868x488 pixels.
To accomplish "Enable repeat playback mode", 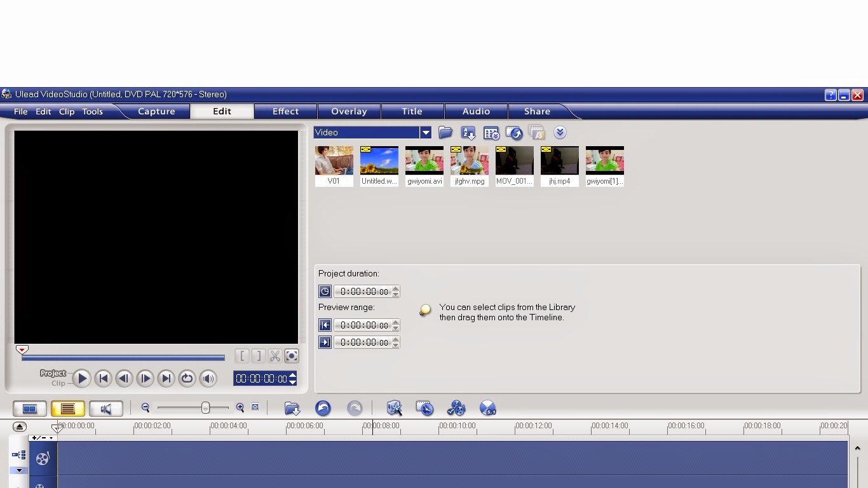I will pyautogui.click(x=187, y=378).
